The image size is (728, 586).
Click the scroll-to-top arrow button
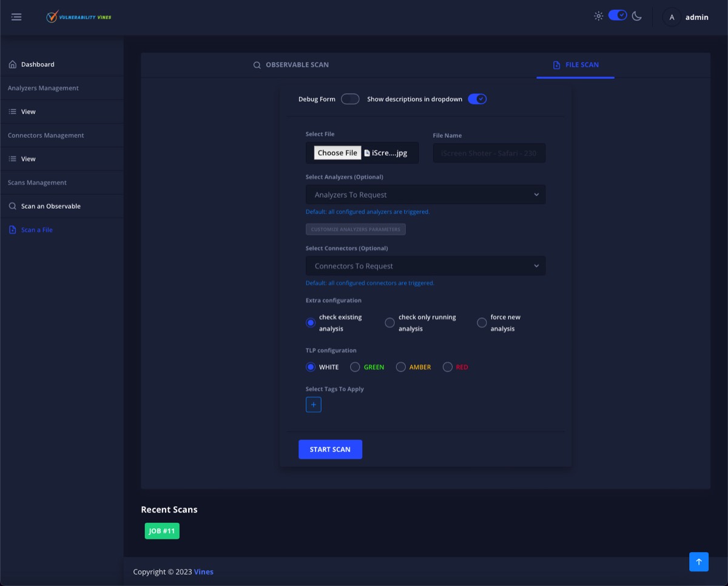[699, 562]
